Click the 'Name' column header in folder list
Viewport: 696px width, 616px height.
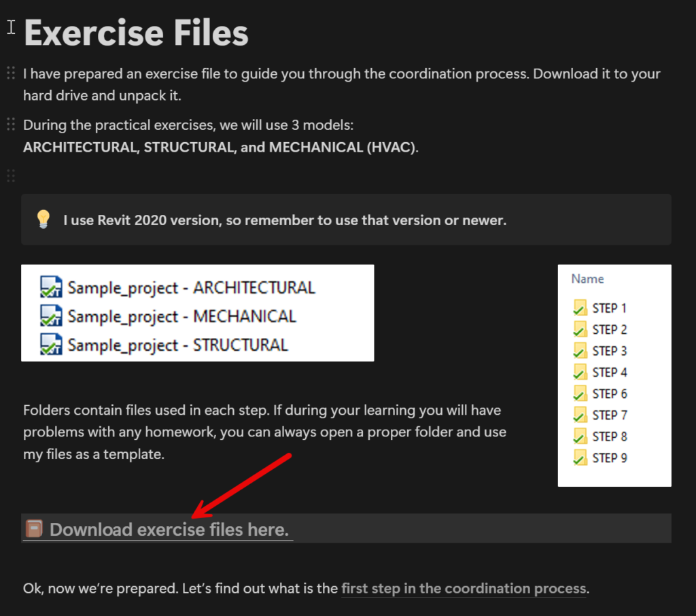pyautogui.click(x=587, y=279)
